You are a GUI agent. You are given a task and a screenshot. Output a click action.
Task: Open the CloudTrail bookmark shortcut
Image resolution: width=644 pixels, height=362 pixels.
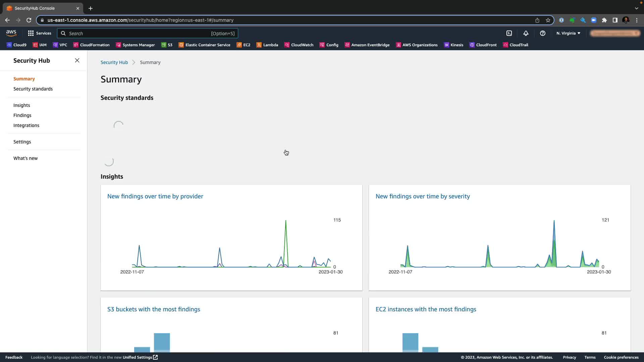click(516, 45)
